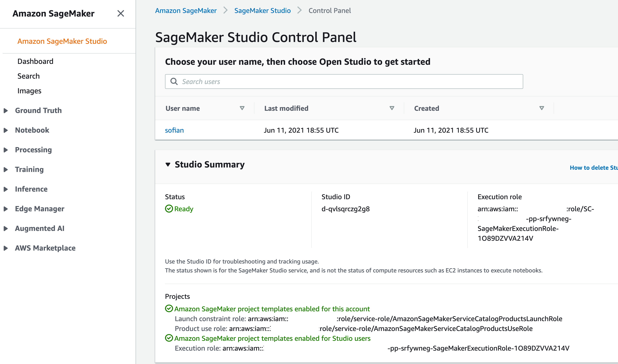Image resolution: width=618 pixels, height=364 pixels.
Task: Expand the Edge Manager menu arrow
Action: [x=6, y=209]
